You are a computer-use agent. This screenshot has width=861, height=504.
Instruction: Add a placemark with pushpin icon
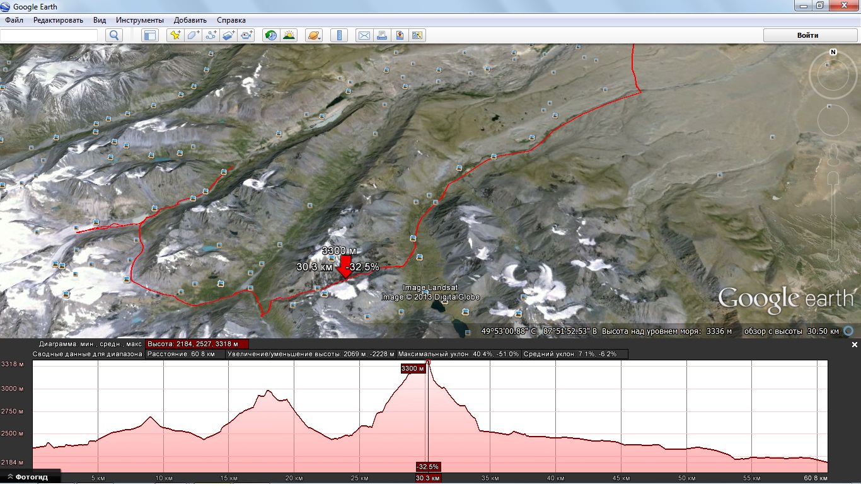(x=175, y=35)
